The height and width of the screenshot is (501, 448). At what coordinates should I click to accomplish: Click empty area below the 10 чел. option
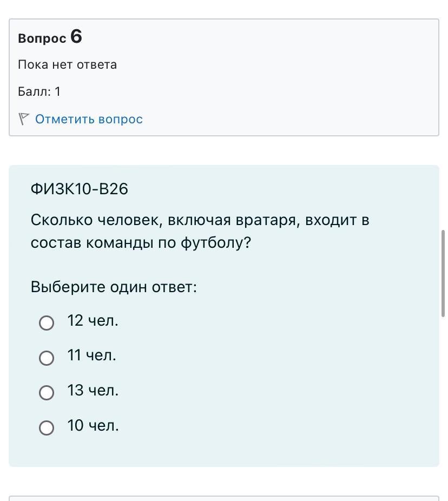pos(223,451)
